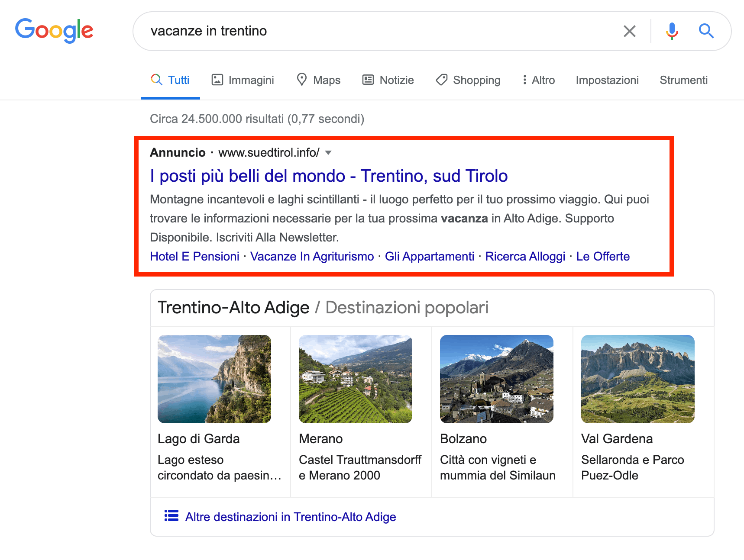Click the 'Circa 24.500.000 risultati' stats text

(x=257, y=119)
